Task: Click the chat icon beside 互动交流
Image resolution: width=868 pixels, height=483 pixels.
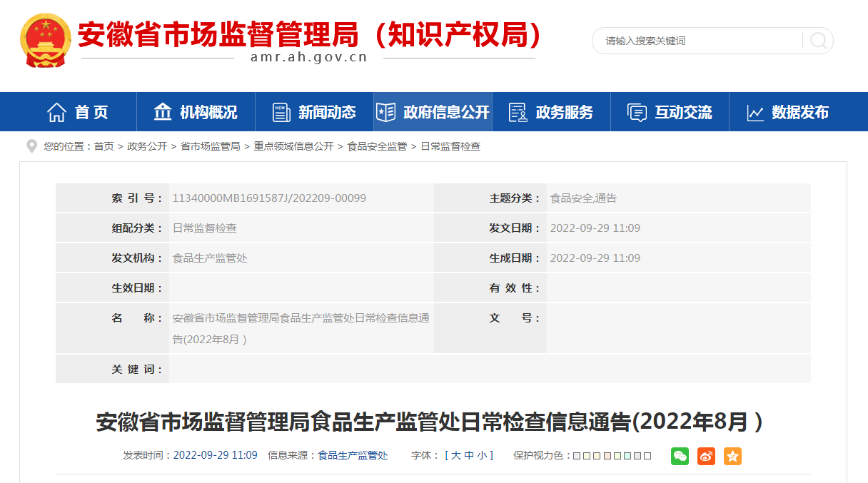Action: pos(637,112)
